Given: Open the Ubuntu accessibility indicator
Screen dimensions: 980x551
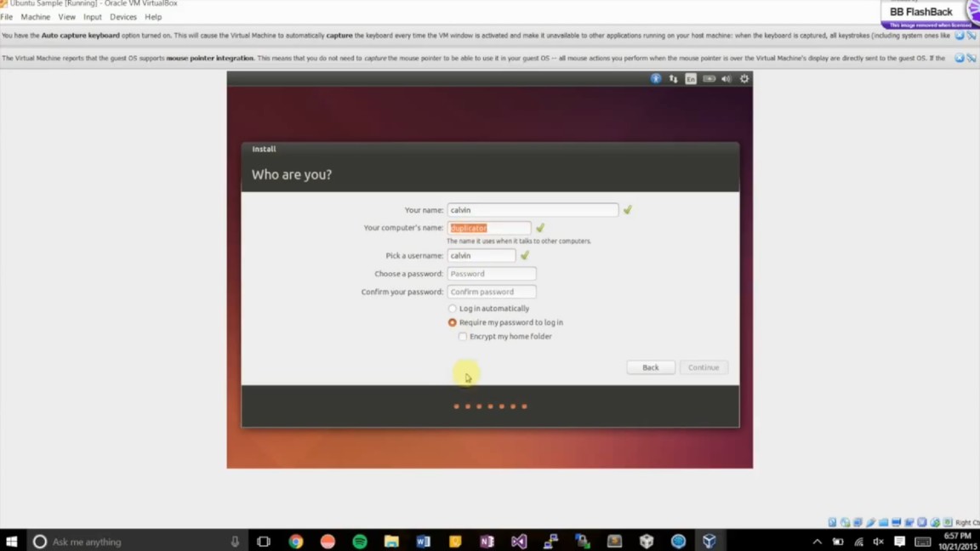Looking at the screenshot, I should [x=655, y=78].
